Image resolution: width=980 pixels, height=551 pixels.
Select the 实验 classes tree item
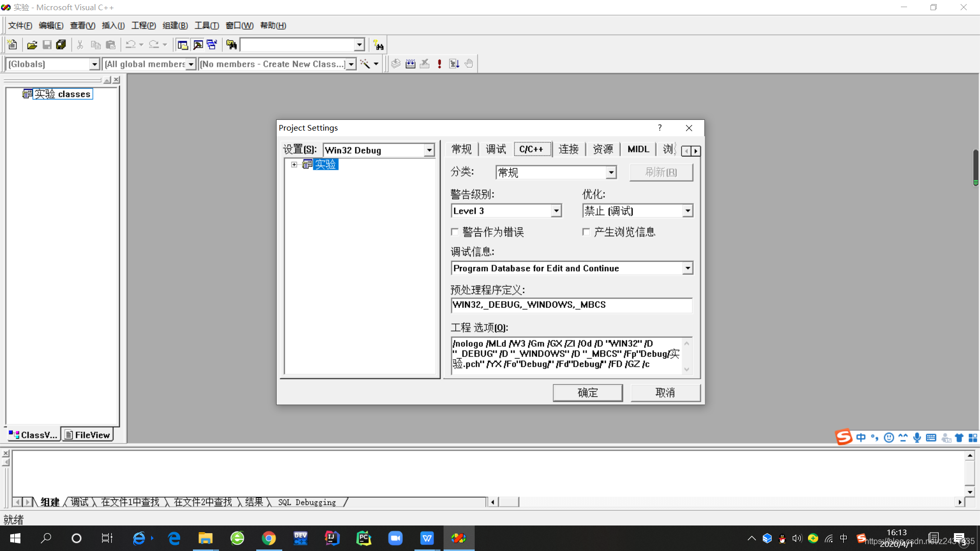(x=63, y=94)
